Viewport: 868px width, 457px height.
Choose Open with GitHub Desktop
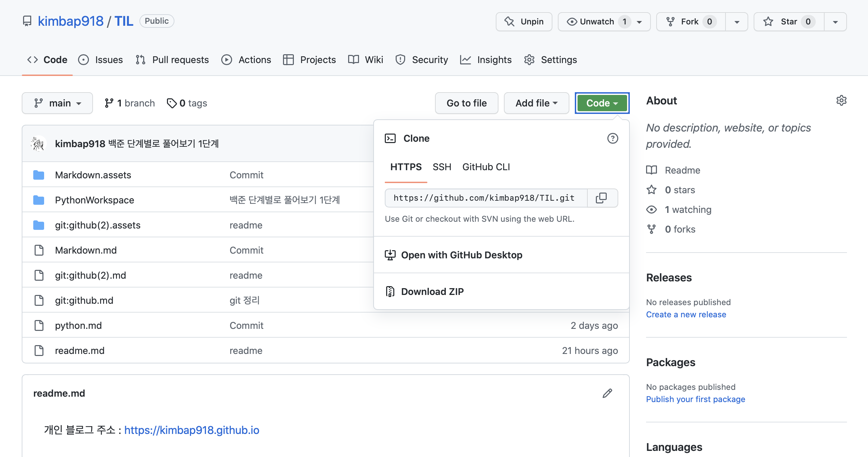501,255
